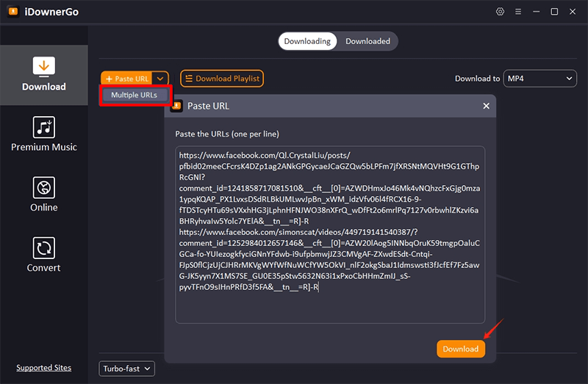Screen dimensions: 588x384
Task: Switch to the Downloading tab
Action: pyautogui.click(x=307, y=41)
